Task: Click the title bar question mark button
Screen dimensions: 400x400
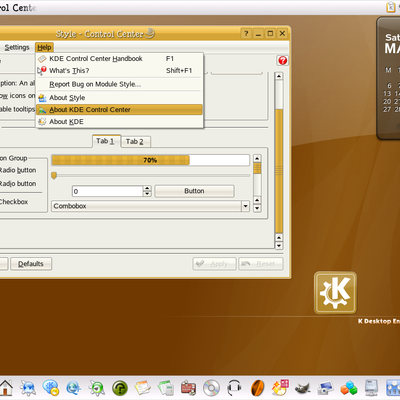Action: [x=246, y=33]
